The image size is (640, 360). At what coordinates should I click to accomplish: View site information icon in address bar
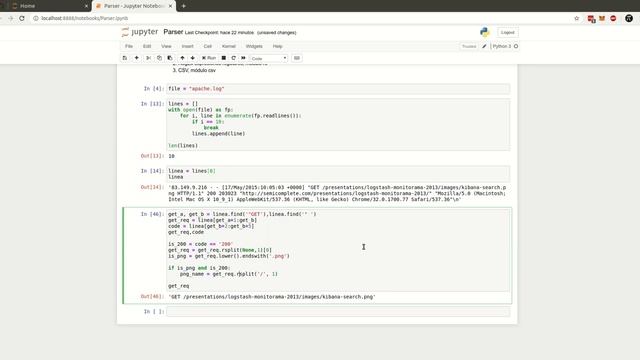tap(36, 18)
